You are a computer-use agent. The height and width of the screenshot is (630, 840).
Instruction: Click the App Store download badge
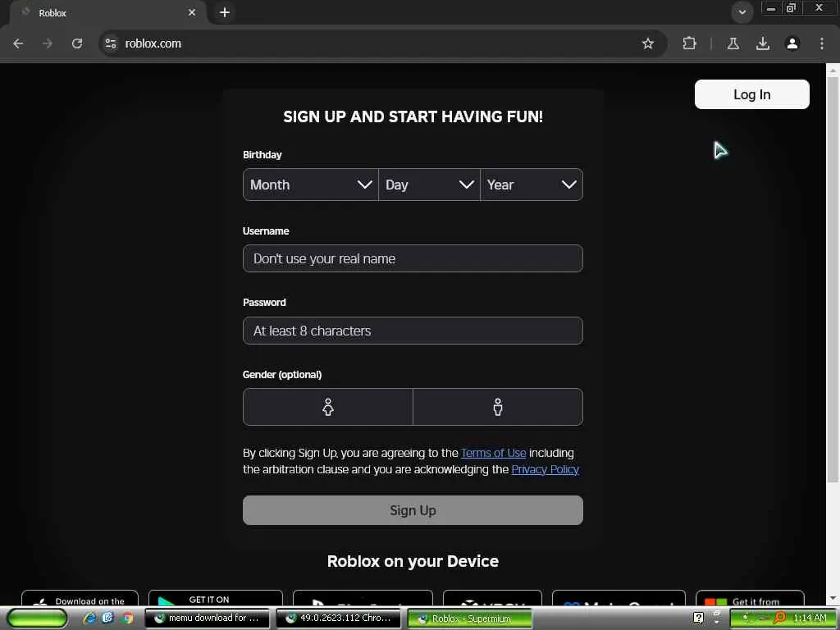[80, 598]
